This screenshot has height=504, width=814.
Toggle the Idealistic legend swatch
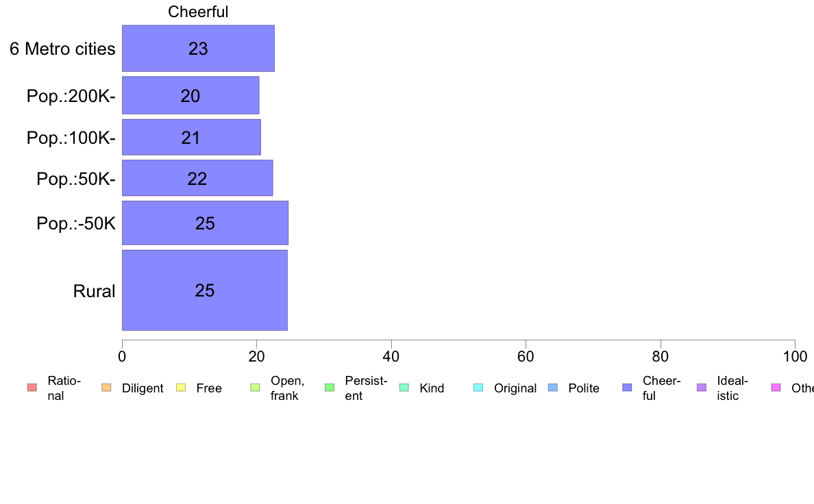(702, 388)
